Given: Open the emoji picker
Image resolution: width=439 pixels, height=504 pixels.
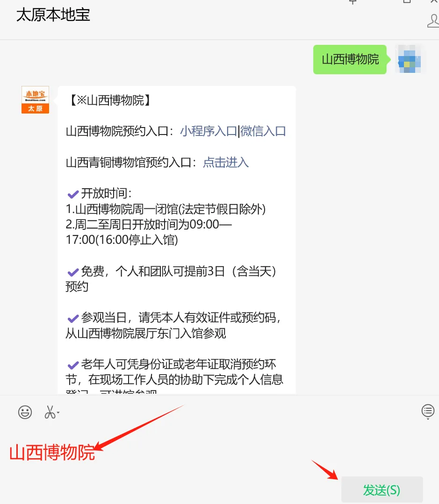Looking at the screenshot, I should [x=25, y=412].
